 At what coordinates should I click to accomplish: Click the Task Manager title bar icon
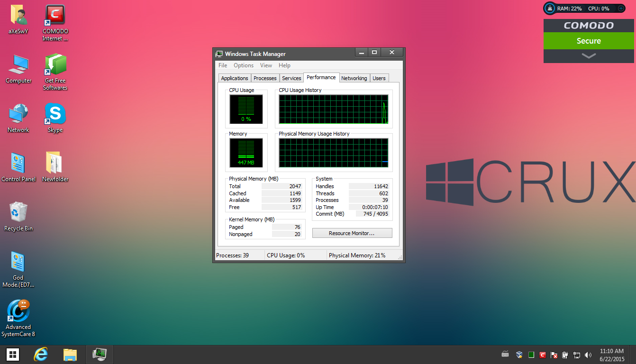tap(219, 54)
